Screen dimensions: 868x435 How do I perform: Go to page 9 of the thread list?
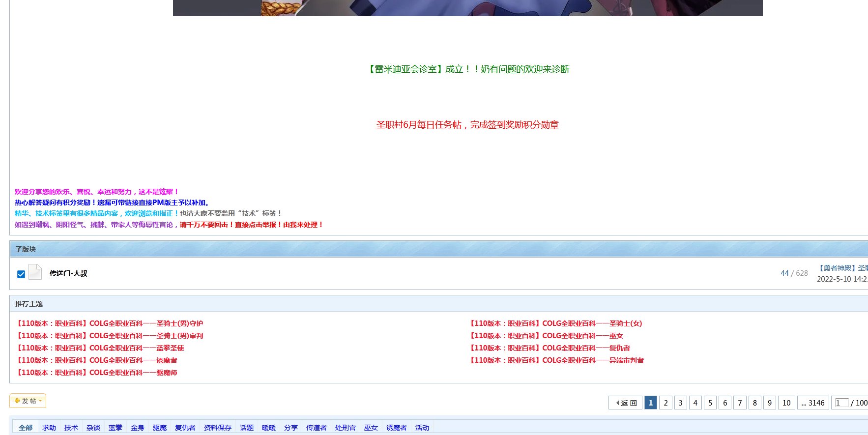(x=770, y=403)
